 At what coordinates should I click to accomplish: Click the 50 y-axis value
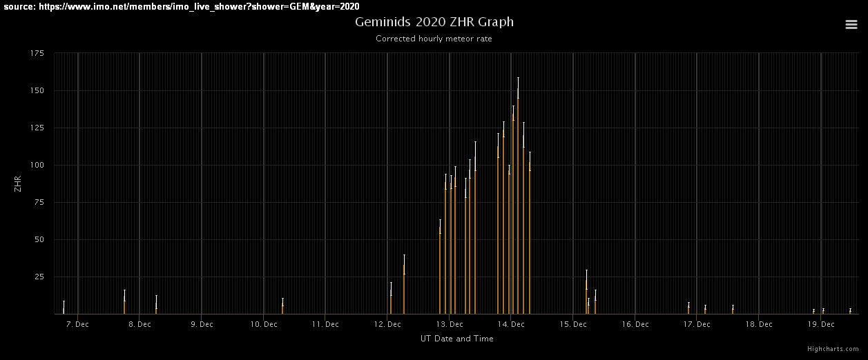click(40, 239)
